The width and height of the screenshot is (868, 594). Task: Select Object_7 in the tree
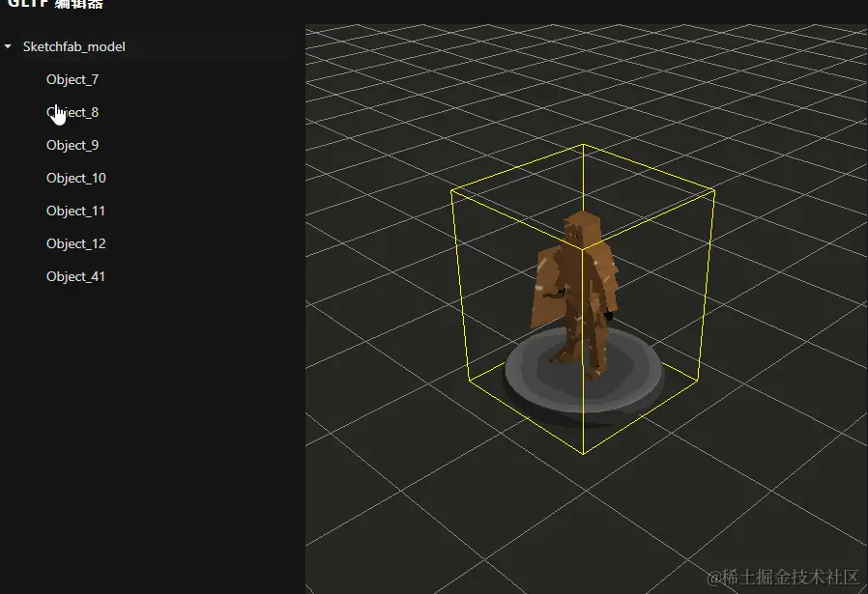72,79
